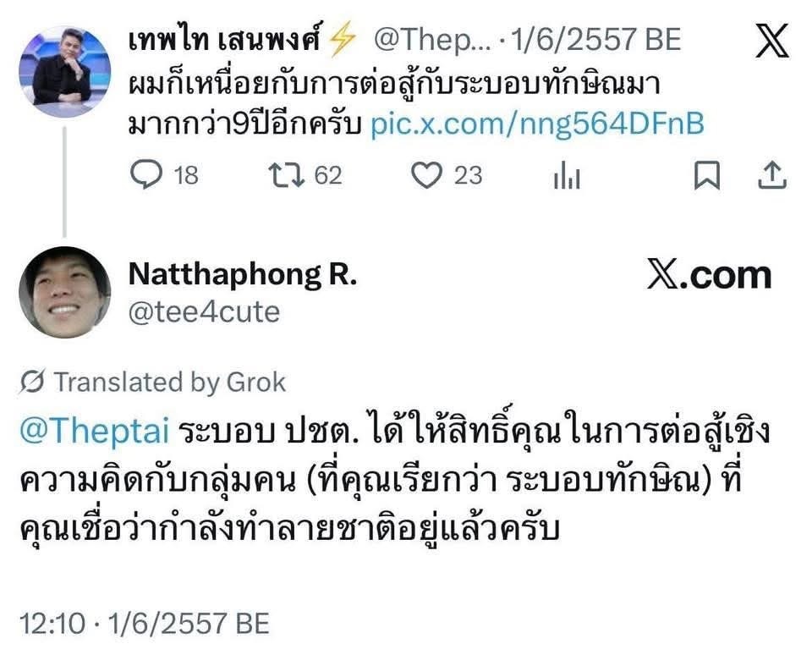Like the tweet with the heart icon

(x=427, y=175)
